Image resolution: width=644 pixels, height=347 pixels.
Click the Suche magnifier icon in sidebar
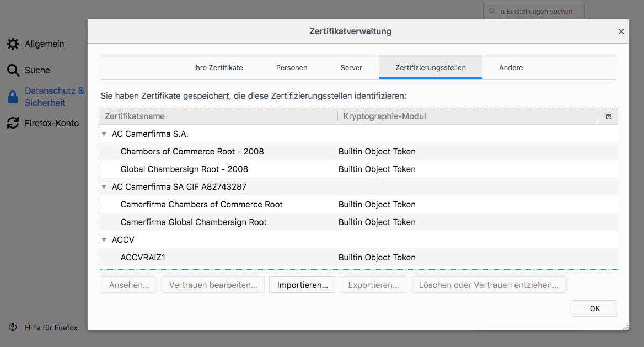point(13,70)
